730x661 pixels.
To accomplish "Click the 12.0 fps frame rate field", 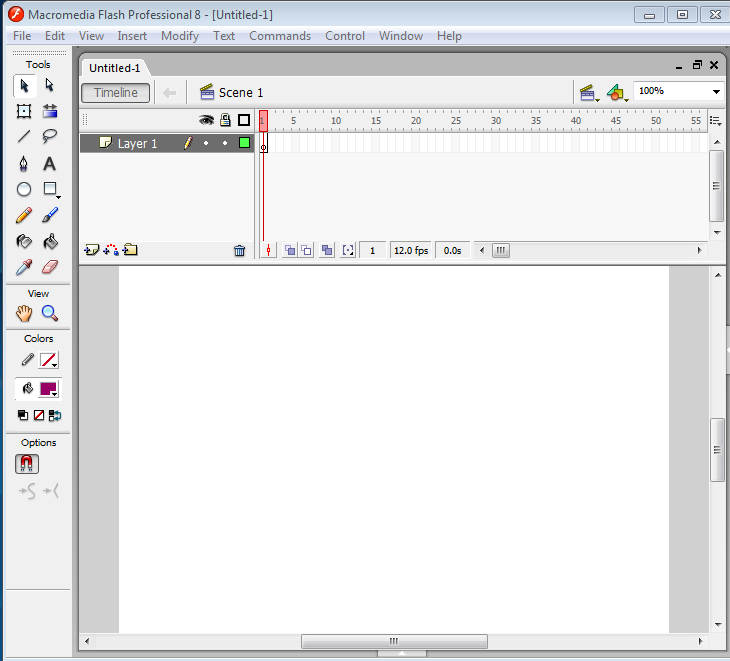I will pyautogui.click(x=411, y=250).
